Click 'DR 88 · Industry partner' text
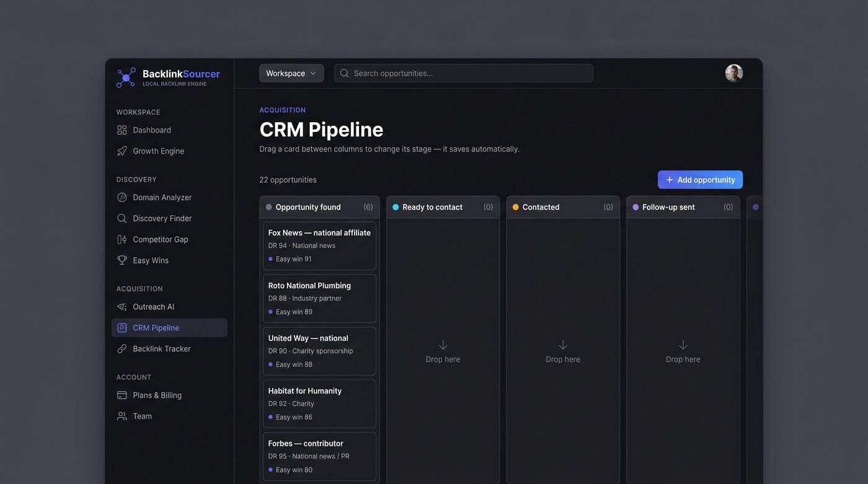Image resolution: width=868 pixels, height=484 pixels. click(305, 299)
